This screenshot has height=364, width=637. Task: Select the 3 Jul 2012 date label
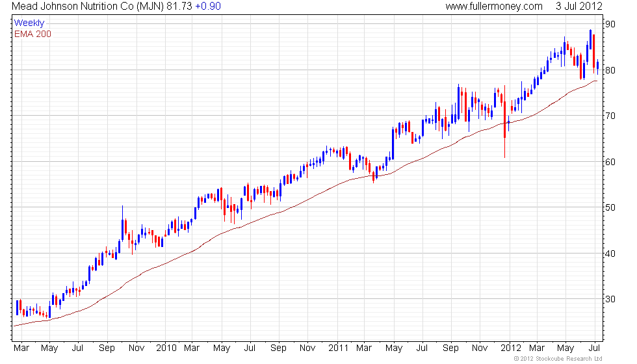pos(578,6)
